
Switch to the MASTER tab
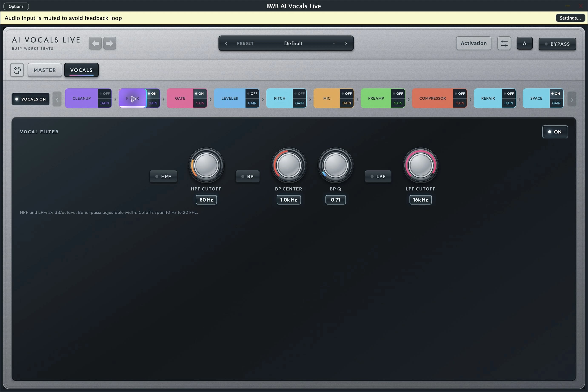44,70
